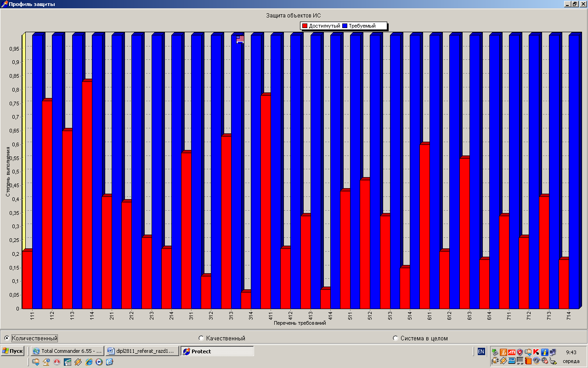Switch to dipl2811_referat Word document
The height and width of the screenshot is (368, 588).
coord(142,351)
